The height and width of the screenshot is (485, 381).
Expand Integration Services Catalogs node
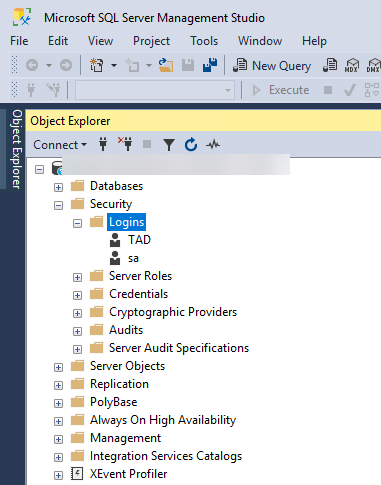click(x=58, y=457)
